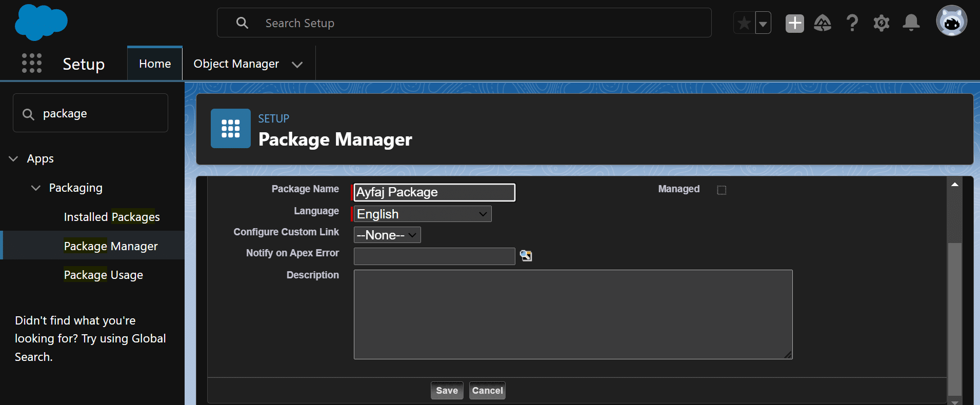Toggle the Managed checkbox

722,190
